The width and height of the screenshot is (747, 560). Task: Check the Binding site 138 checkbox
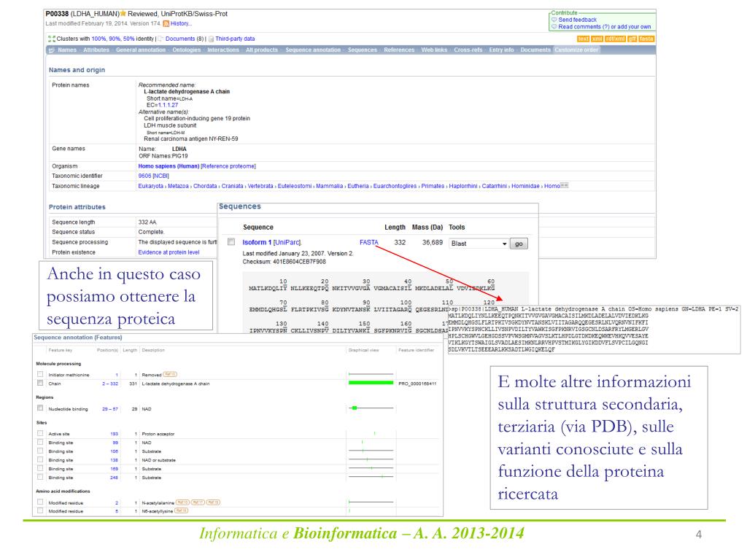click(40, 459)
